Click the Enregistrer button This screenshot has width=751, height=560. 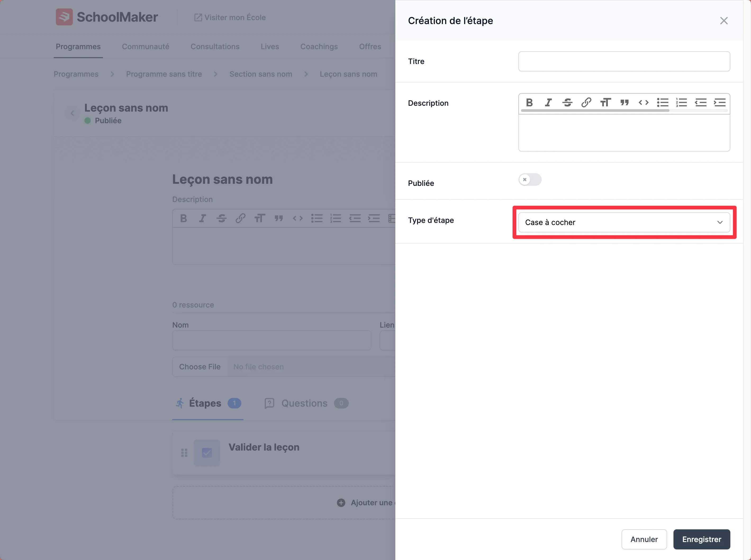(x=702, y=539)
